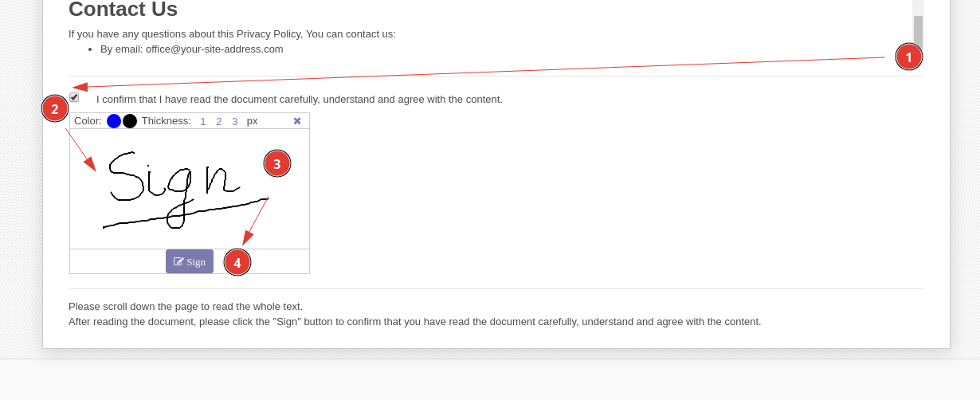Click the red step 2 marker
The width and height of the screenshot is (980, 400).
pos(55,108)
